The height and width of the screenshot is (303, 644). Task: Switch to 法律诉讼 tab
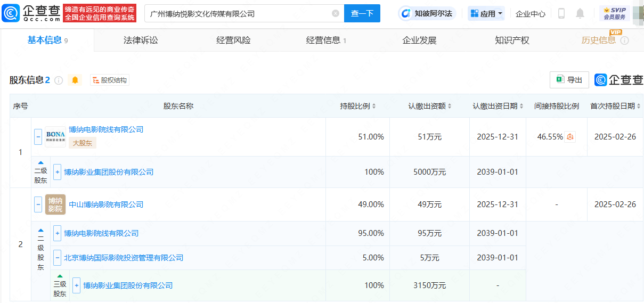pyautogui.click(x=141, y=40)
